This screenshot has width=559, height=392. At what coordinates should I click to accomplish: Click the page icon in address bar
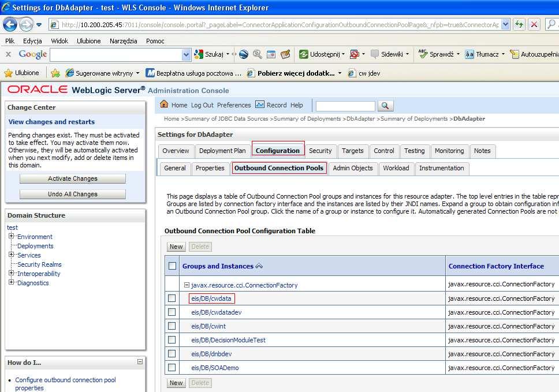54,25
